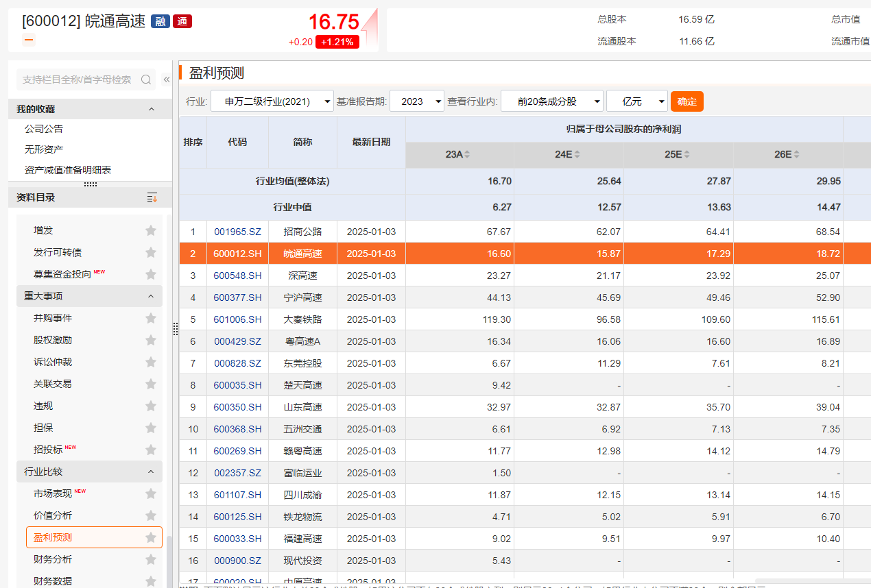Sort by the 23A column
871x588 pixels.
pyautogui.click(x=467, y=155)
